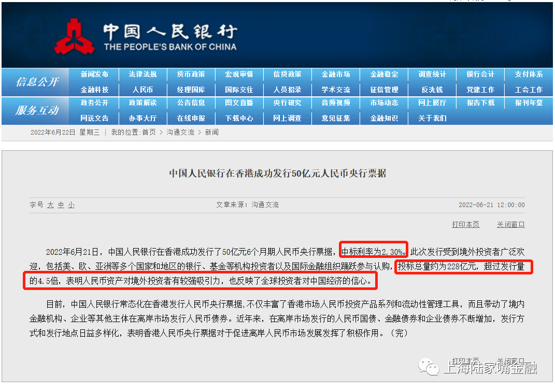Image resolution: width=555 pixels, height=392 pixels.
Task: Set font size to 小
Action: coord(71,205)
